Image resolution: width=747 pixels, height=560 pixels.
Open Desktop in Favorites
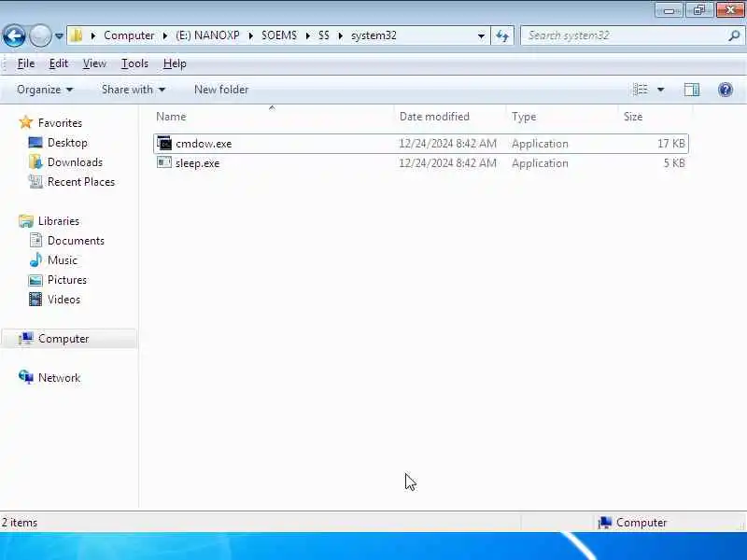(67, 143)
